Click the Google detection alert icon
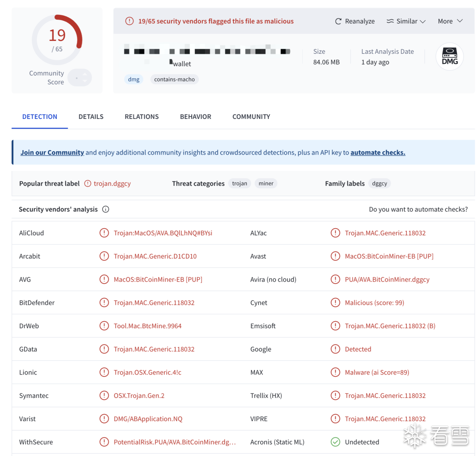This screenshot has height=456, width=476. pyautogui.click(x=335, y=349)
